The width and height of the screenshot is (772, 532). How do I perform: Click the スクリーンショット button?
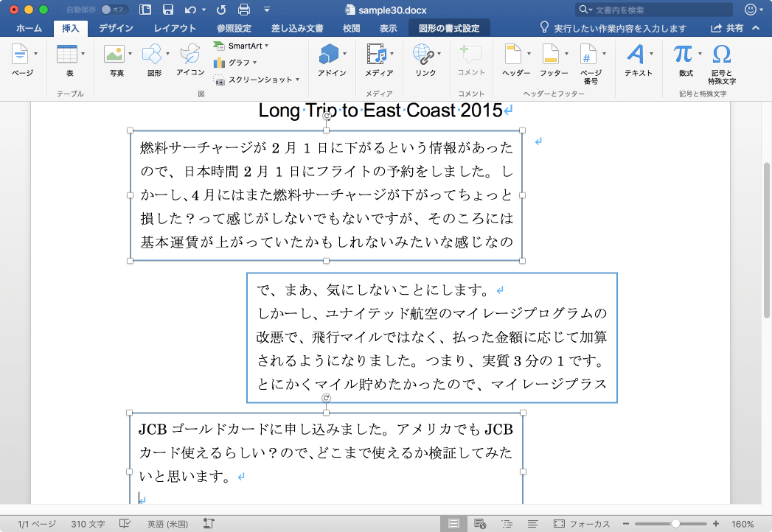[257, 80]
